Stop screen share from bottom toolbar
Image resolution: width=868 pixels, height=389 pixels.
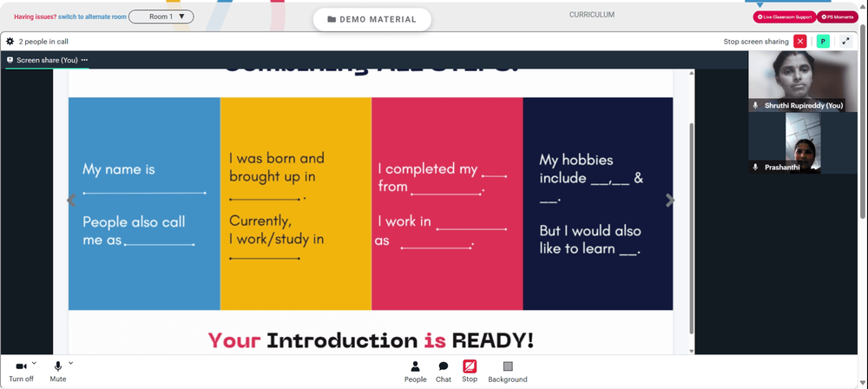click(470, 372)
